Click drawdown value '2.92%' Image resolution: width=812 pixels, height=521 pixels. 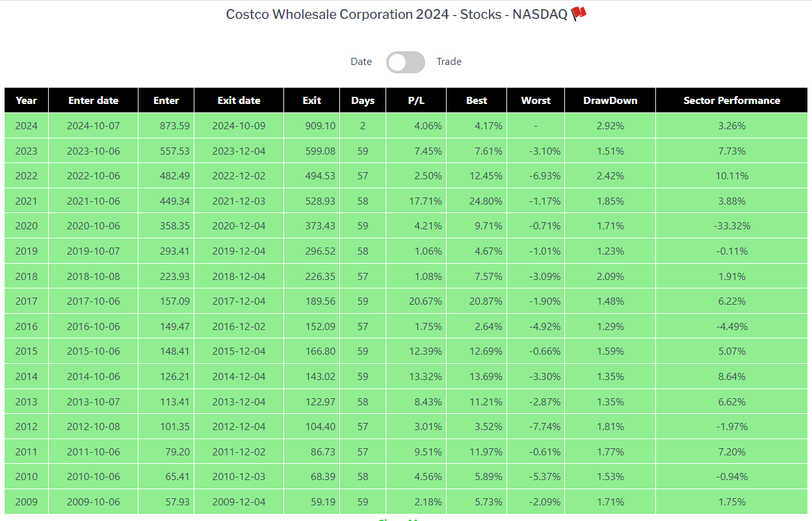point(610,126)
